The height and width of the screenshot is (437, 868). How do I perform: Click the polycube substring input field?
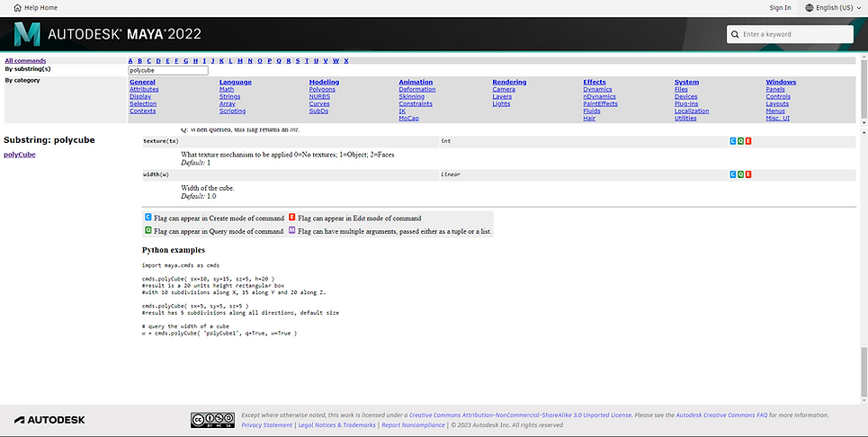pos(168,70)
